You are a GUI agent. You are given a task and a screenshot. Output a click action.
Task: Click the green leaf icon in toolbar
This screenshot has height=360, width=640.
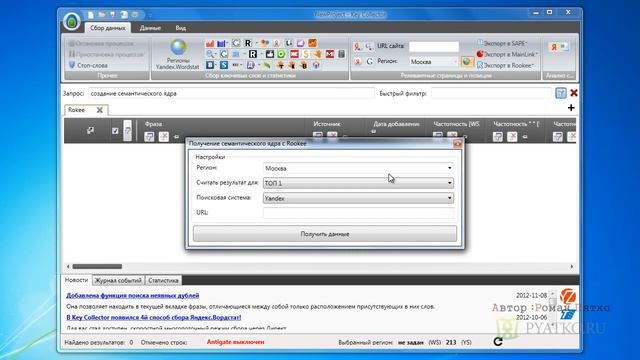(267, 65)
